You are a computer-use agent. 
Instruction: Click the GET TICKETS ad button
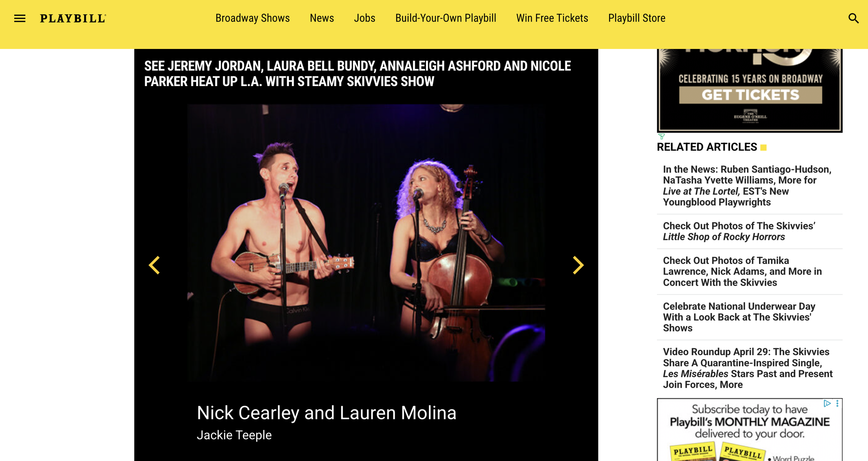tap(750, 95)
